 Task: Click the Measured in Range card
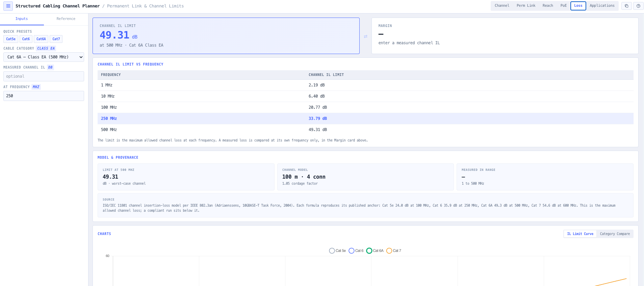[x=545, y=177]
